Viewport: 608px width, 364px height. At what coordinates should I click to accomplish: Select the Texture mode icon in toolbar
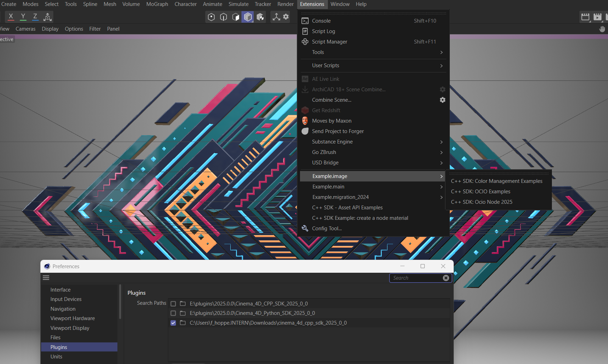pyautogui.click(x=260, y=17)
